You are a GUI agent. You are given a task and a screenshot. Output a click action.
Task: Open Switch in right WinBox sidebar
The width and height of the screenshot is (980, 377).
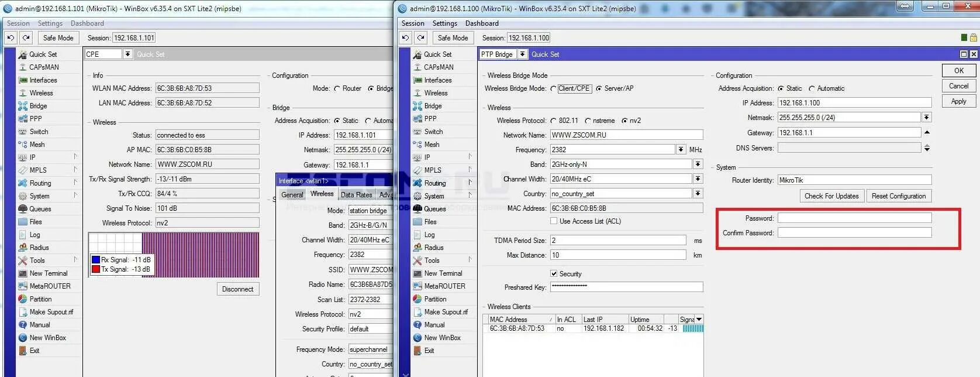click(x=434, y=132)
